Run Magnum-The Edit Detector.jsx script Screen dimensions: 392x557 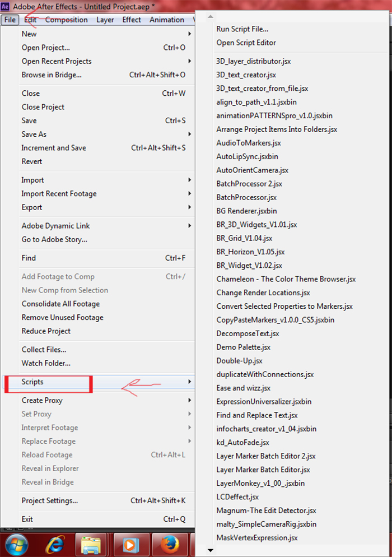(x=266, y=510)
